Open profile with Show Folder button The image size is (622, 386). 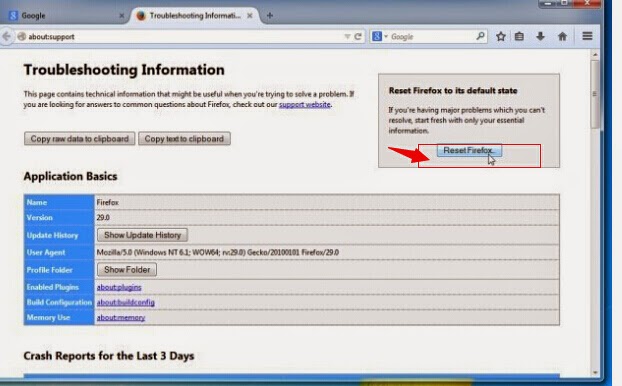point(127,269)
